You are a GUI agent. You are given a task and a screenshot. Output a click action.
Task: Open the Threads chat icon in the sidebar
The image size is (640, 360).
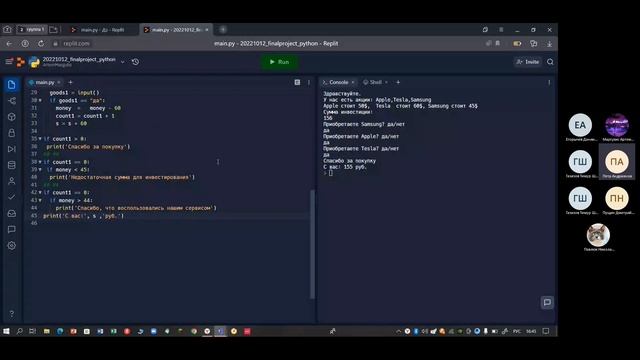click(11, 229)
